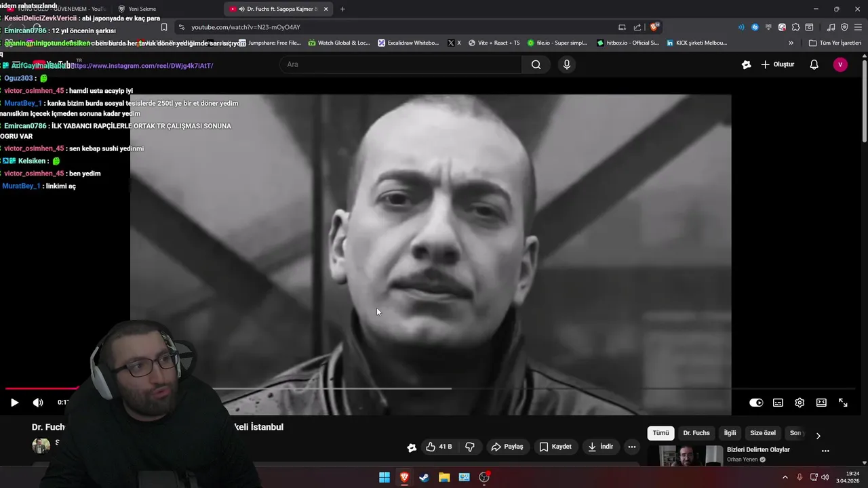Click the İndir download button

pyautogui.click(x=601, y=447)
